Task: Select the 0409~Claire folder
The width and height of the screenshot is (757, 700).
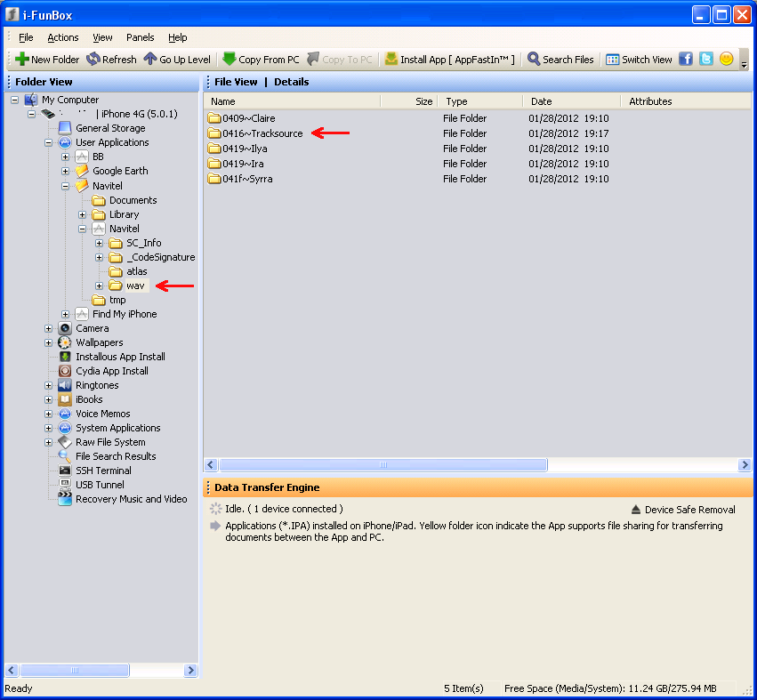Action: coord(241,118)
